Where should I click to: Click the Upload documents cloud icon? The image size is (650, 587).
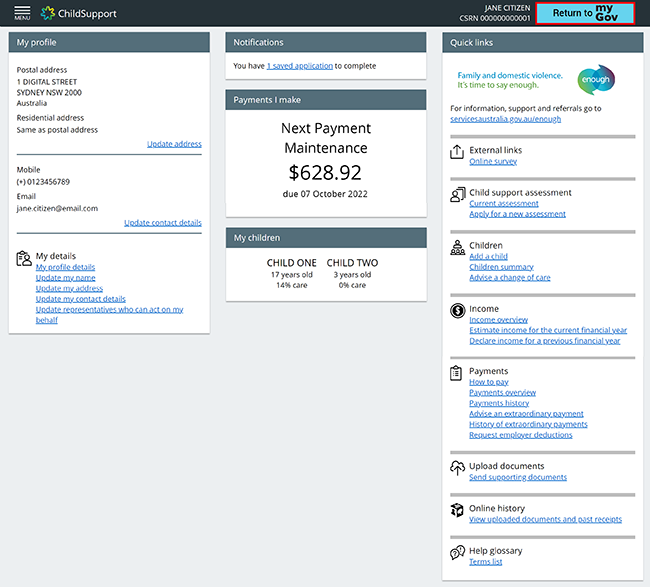tap(457, 467)
